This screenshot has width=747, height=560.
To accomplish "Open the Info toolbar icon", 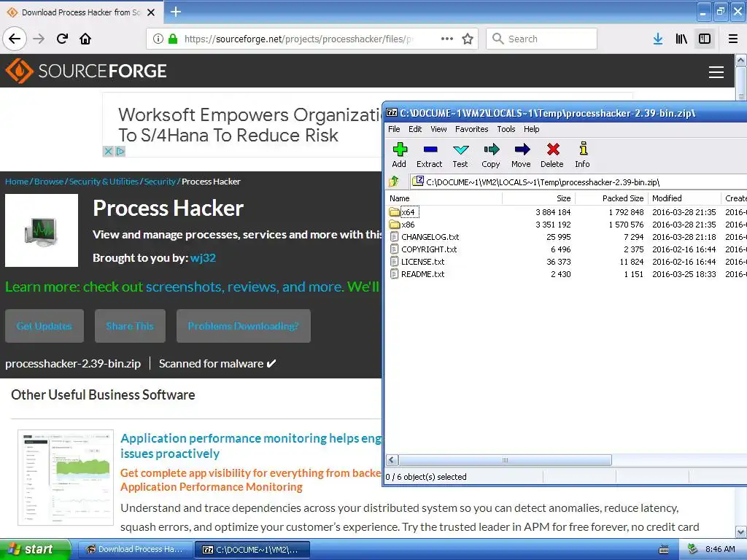I will pos(582,155).
